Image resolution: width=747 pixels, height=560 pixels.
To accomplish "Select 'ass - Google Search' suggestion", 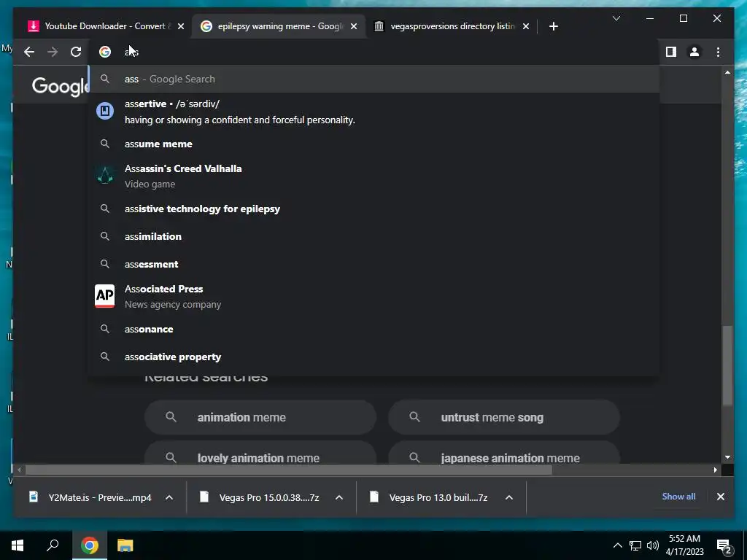I will coord(374,79).
